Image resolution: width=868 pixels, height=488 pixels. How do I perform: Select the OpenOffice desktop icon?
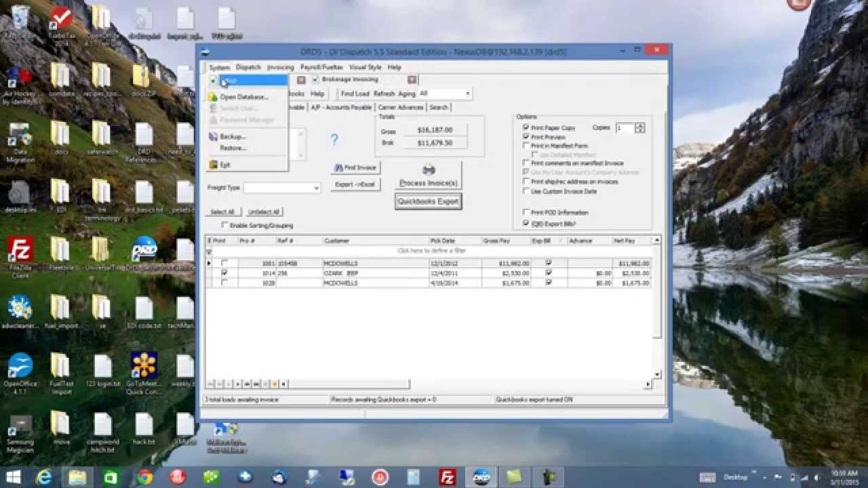point(20,373)
